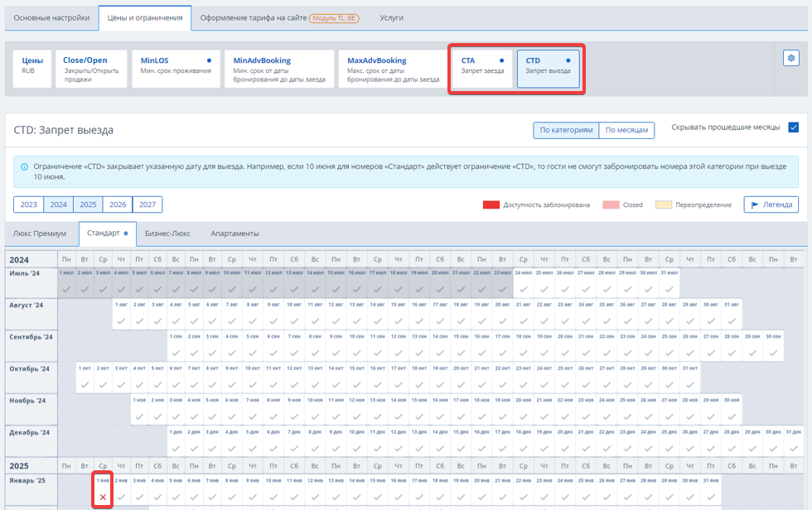Open the Услуги tab

(392, 17)
